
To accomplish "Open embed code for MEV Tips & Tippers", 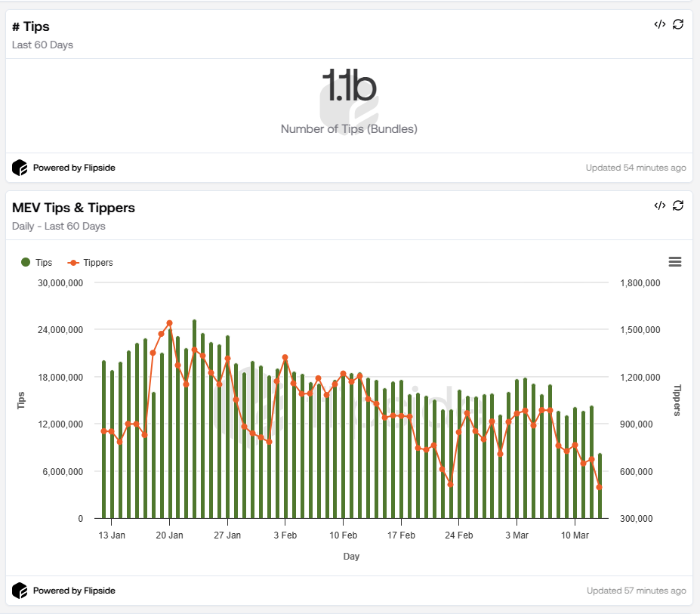I will click(x=659, y=205).
